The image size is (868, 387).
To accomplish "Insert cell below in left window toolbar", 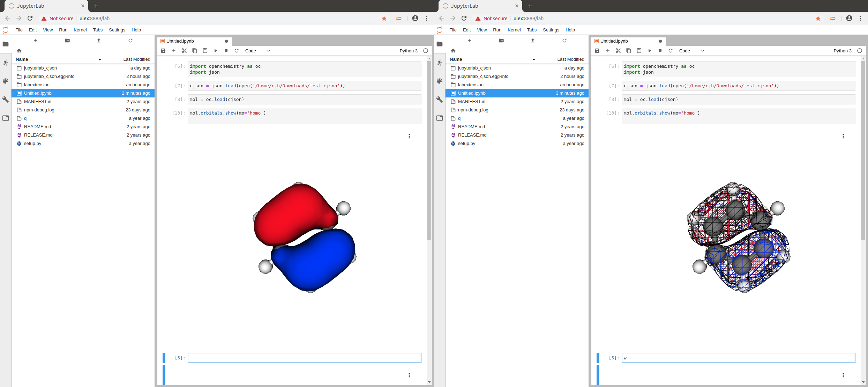I will [x=174, y=51].
